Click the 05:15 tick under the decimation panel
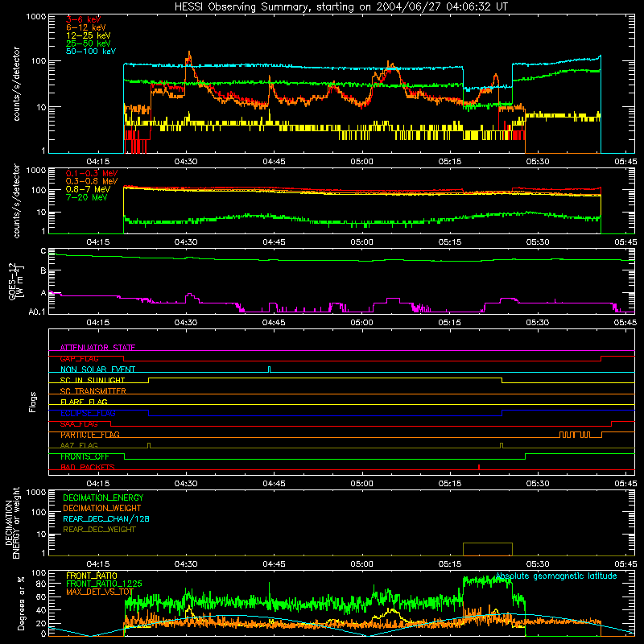The image size is (644, 644). coord(450,564)
